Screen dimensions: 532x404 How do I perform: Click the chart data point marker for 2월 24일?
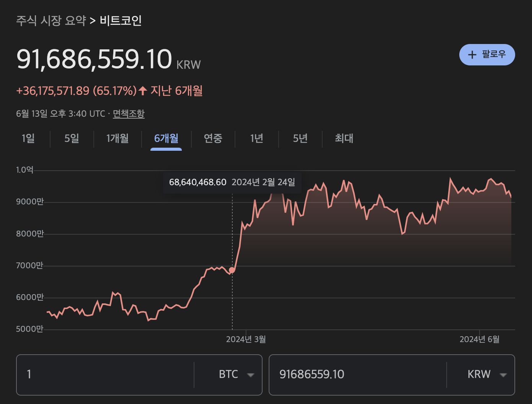coord(232,270)
